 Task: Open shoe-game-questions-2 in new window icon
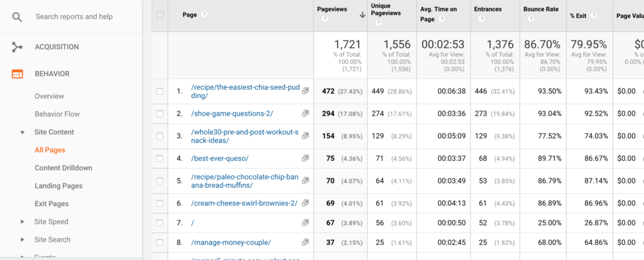pos(305,114)
